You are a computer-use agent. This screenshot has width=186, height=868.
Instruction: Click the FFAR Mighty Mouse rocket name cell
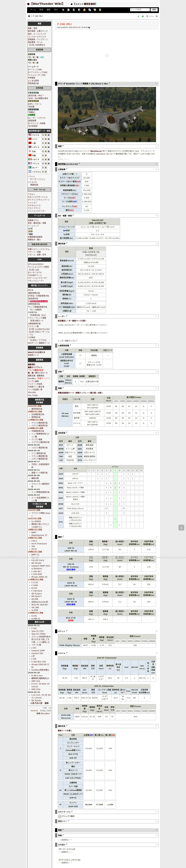(x=69, y=645)
